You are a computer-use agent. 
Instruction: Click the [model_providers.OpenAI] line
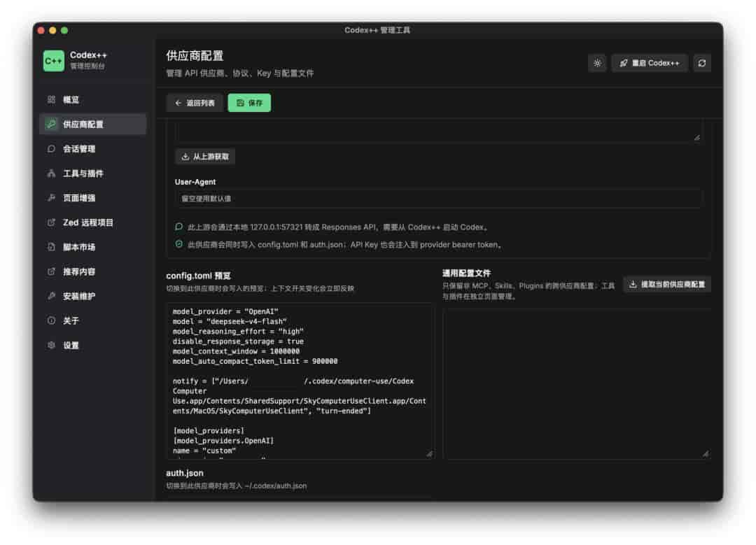coord(223,441)
